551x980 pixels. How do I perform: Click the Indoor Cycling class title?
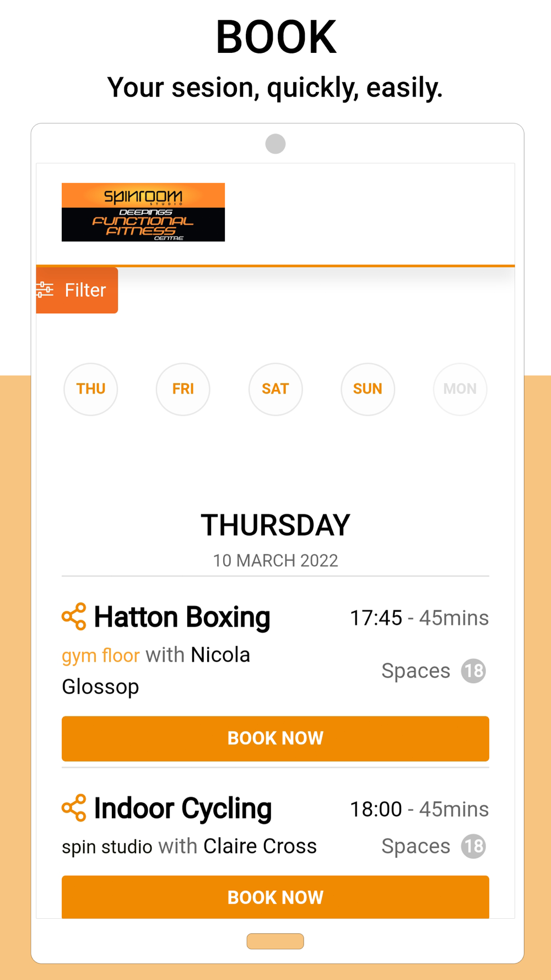182,809
